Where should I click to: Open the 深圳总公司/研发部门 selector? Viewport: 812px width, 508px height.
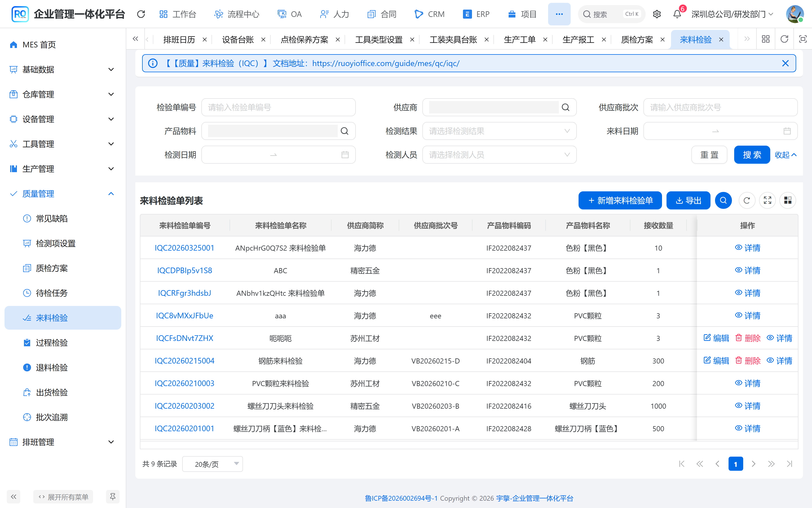coord(732,14)
